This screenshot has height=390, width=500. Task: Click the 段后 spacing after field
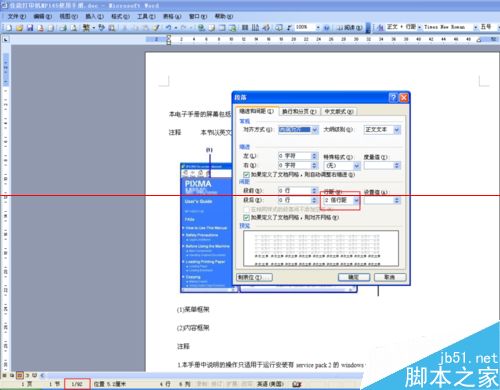(x=295, y=200)
